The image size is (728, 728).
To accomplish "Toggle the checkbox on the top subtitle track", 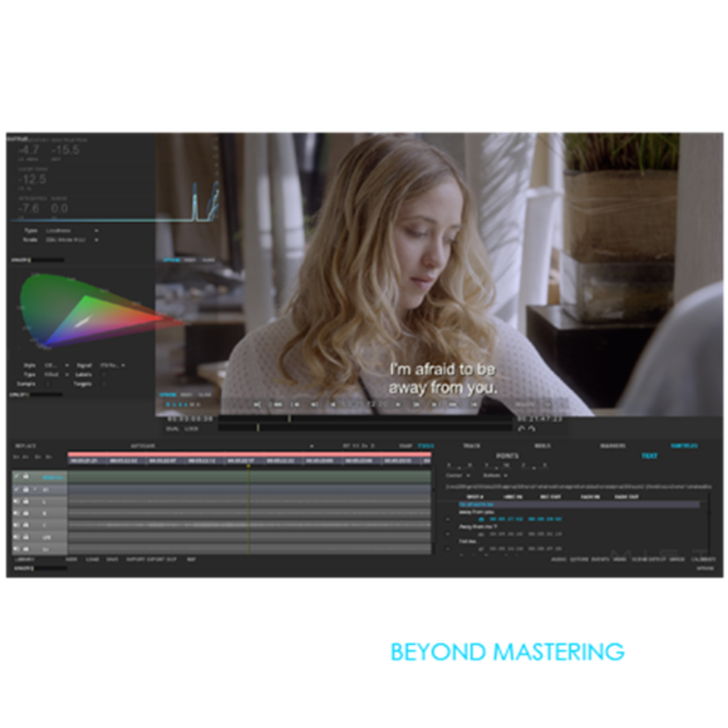I will pyautogui.click(x=17, y=476).
